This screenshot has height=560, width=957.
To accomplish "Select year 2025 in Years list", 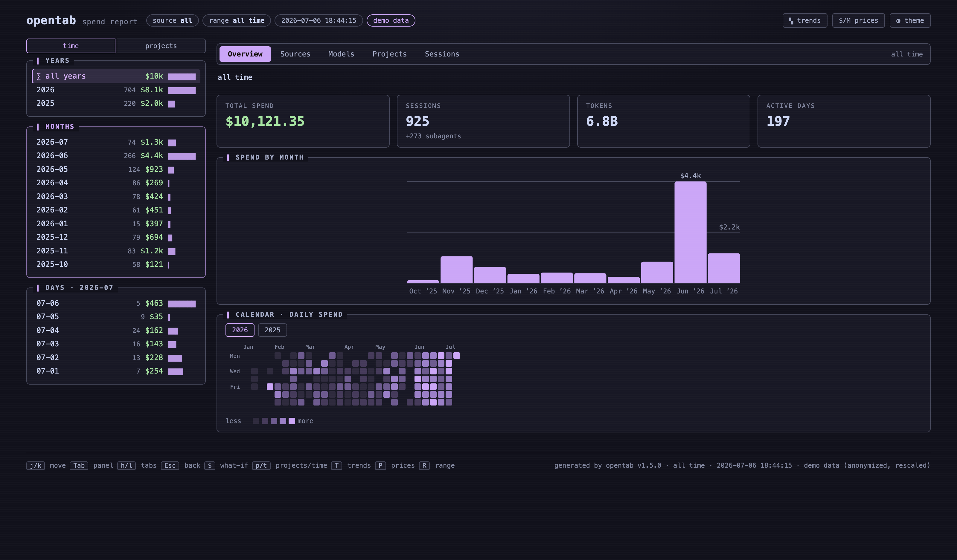I will coord(116,104).
